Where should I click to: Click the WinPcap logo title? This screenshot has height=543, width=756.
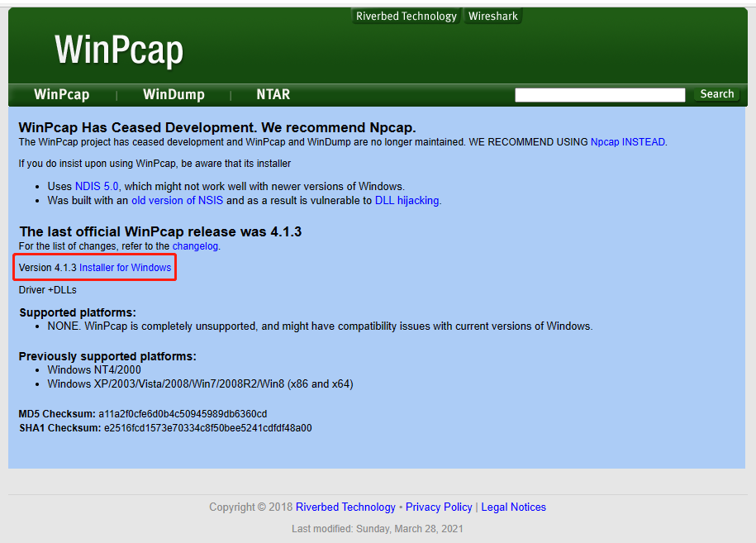(119, 50)
